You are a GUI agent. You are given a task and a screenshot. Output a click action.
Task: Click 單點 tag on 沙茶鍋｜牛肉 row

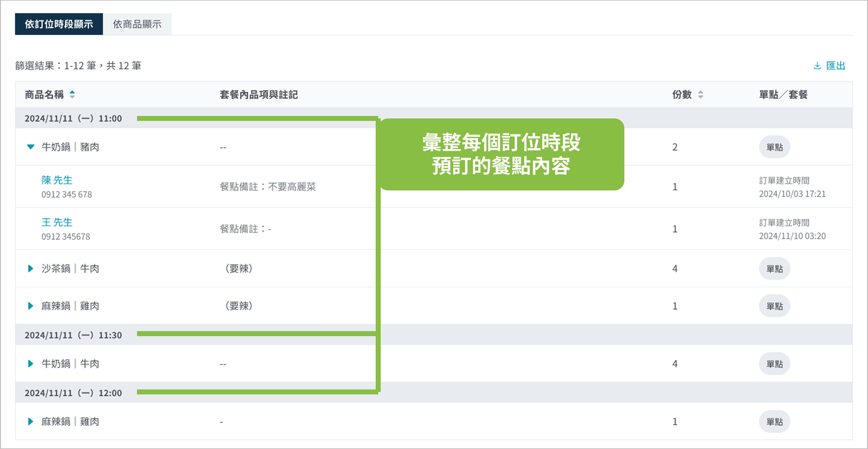tap(774, 269)
